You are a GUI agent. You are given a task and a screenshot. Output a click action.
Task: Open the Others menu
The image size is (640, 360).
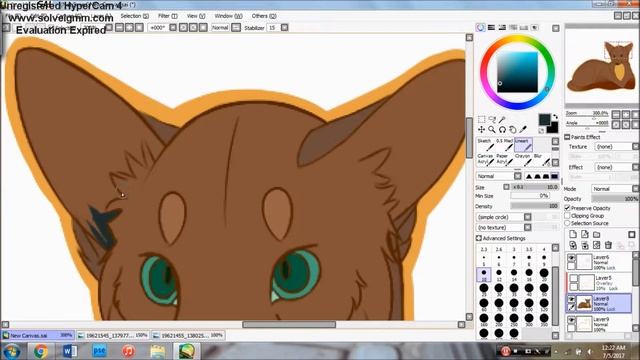[264, 16]
